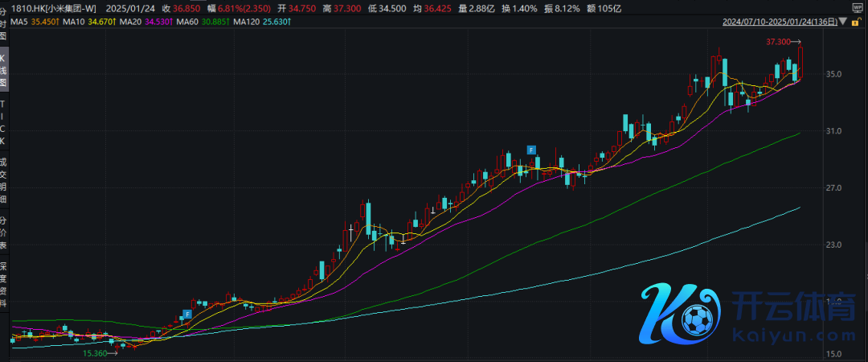868x362 pixels.
Task: Open the TICK tab
Action: 4,122
